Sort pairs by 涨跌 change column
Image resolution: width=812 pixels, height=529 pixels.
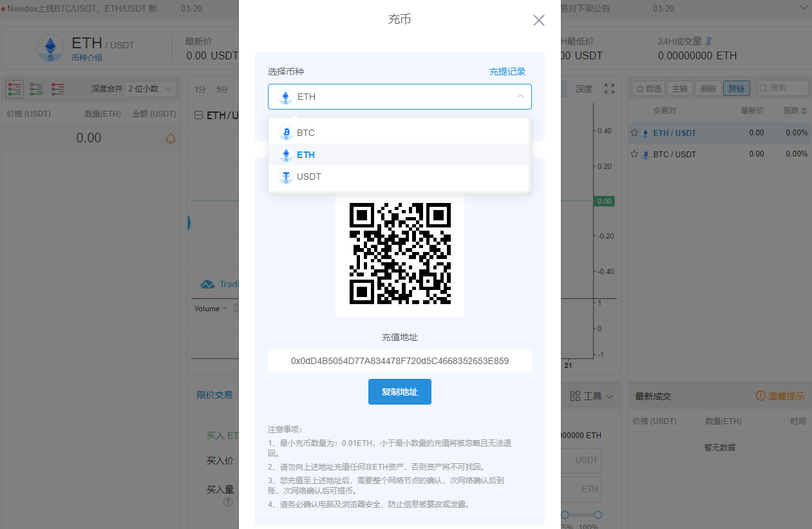795,111
